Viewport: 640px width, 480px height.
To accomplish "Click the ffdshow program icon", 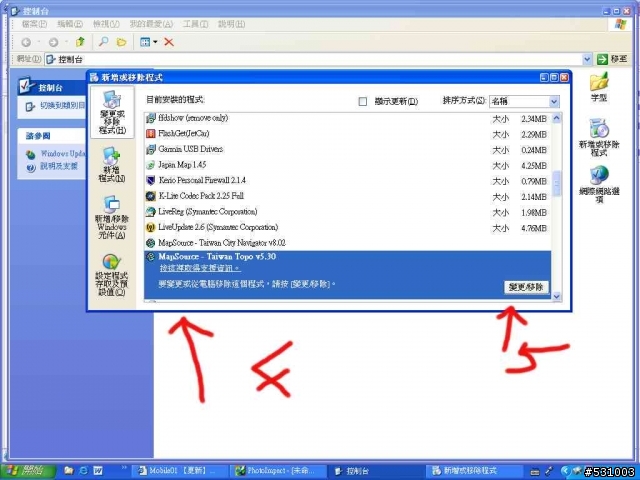I will pos(151,118).
